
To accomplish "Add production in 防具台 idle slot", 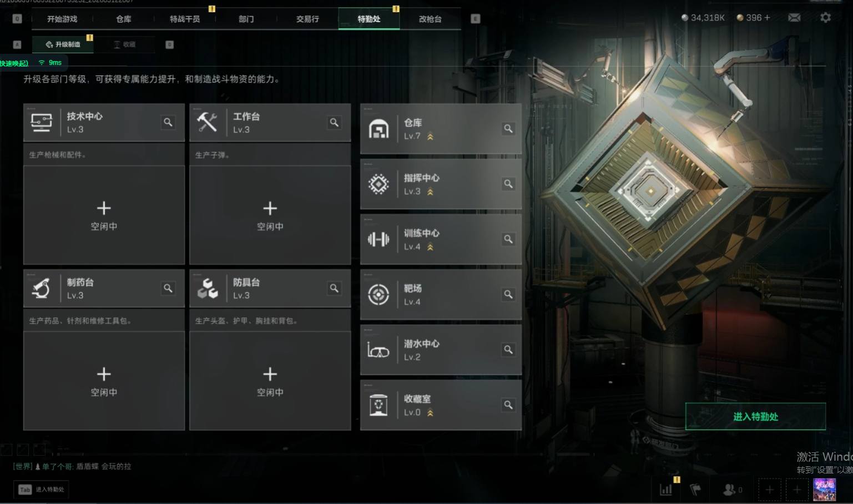I will tap(270, 381).
